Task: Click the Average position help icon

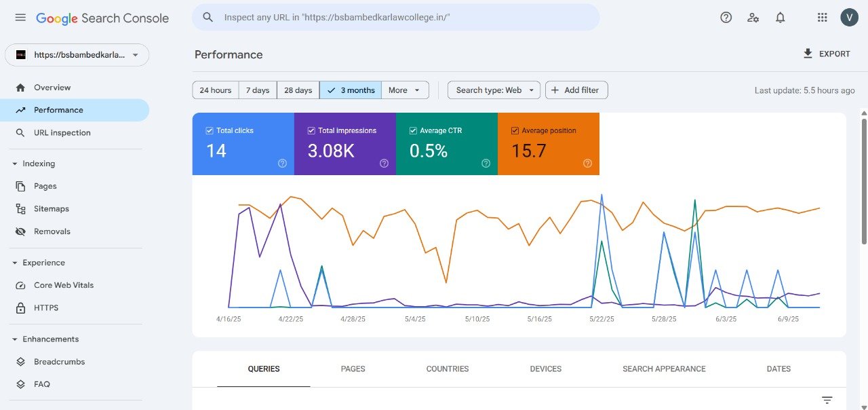Action: (x=587, y=163)
